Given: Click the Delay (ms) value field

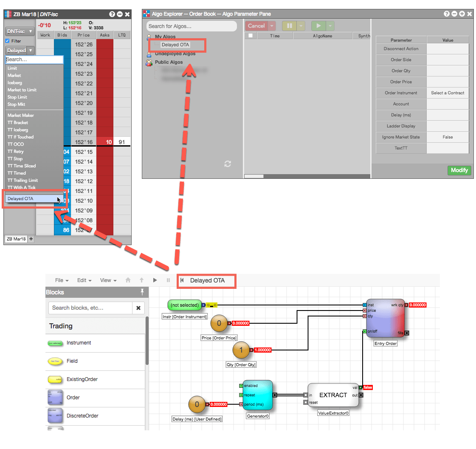Looking at the screenshot, I should point(448,115).
